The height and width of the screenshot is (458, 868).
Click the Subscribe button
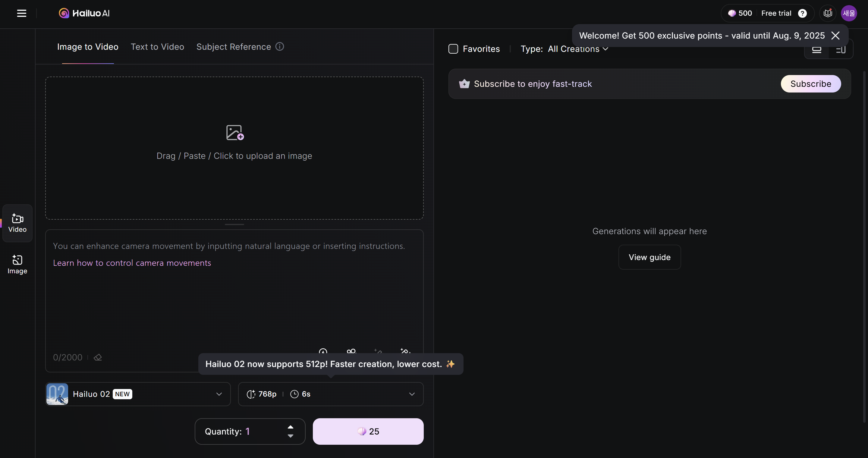(811, 83)
